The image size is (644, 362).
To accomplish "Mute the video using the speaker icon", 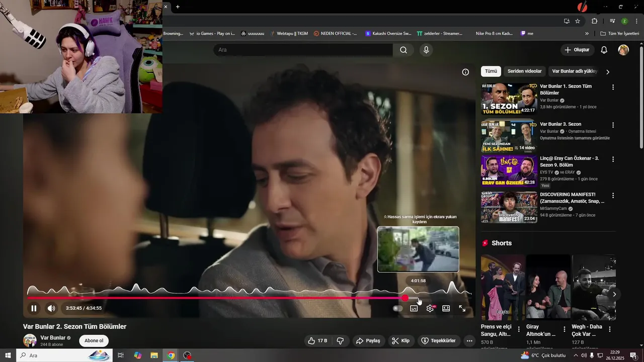I will 51,308.
